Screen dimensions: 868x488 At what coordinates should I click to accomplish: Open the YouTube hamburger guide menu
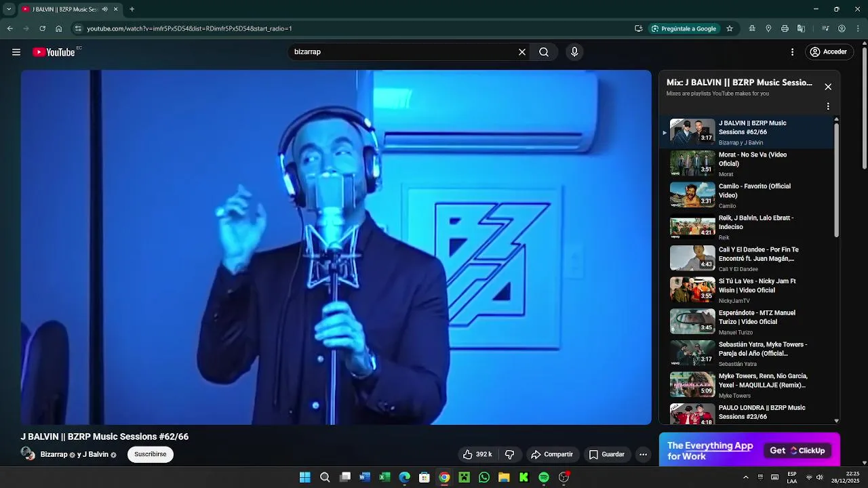tap(16, 52)
